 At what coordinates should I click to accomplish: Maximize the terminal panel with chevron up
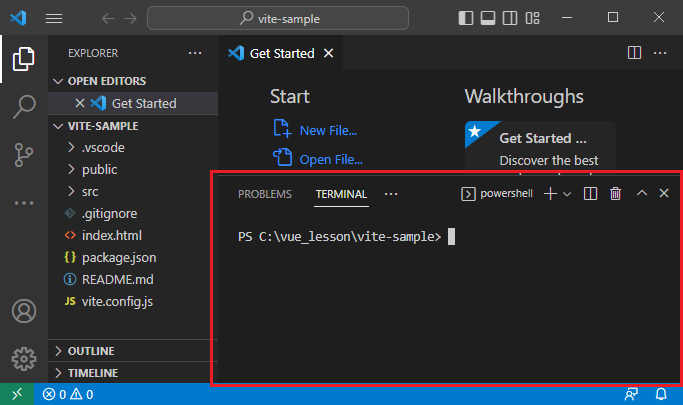(x=642, y=194)
